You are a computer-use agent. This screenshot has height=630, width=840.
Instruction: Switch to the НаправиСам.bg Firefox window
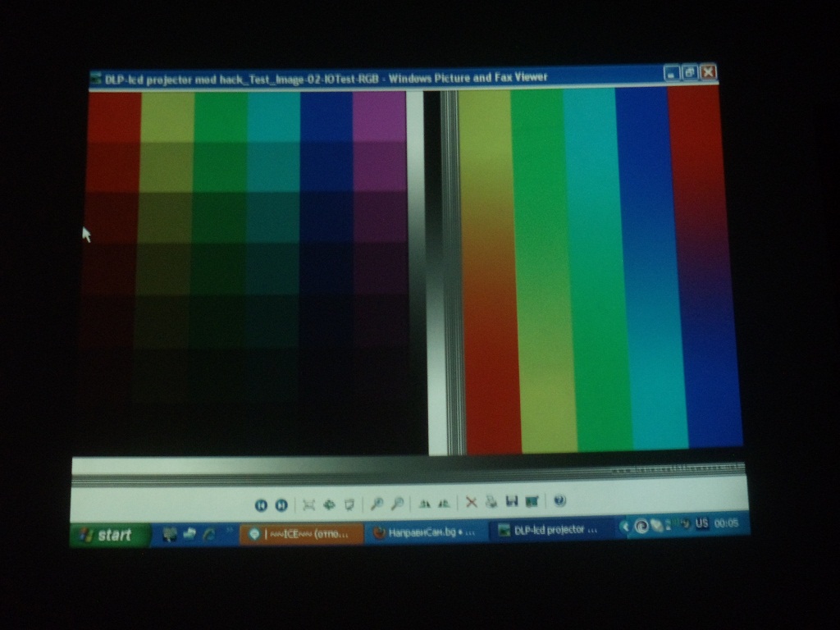(425, 532)
